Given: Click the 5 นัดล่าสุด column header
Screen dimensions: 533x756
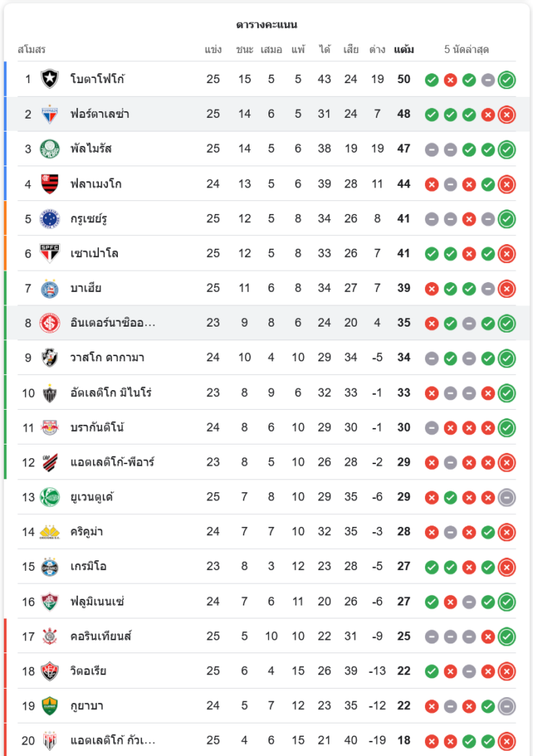Looking at the screenshot, I should [x=466, y=50].
